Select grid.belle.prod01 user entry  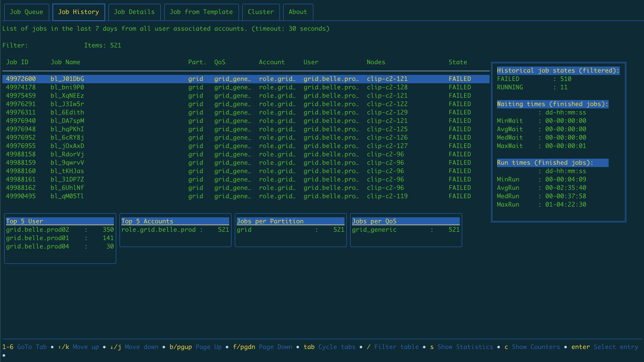59,238
